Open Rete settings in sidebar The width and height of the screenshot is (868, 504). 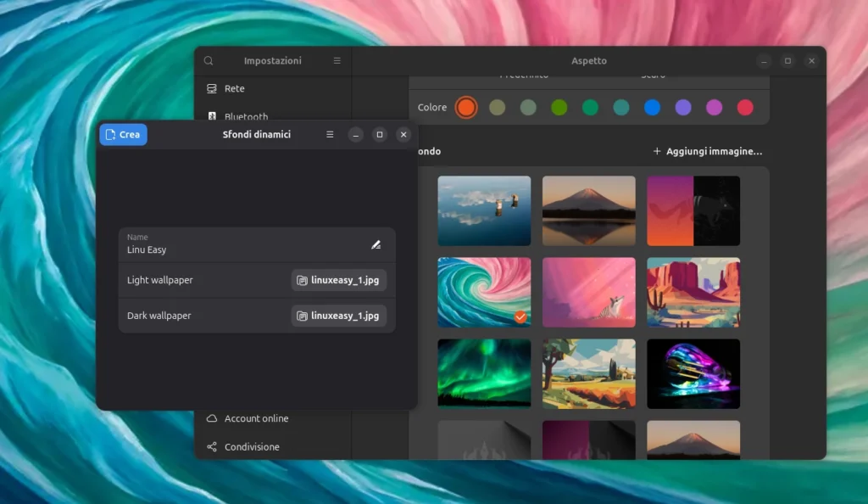(235, 88)
